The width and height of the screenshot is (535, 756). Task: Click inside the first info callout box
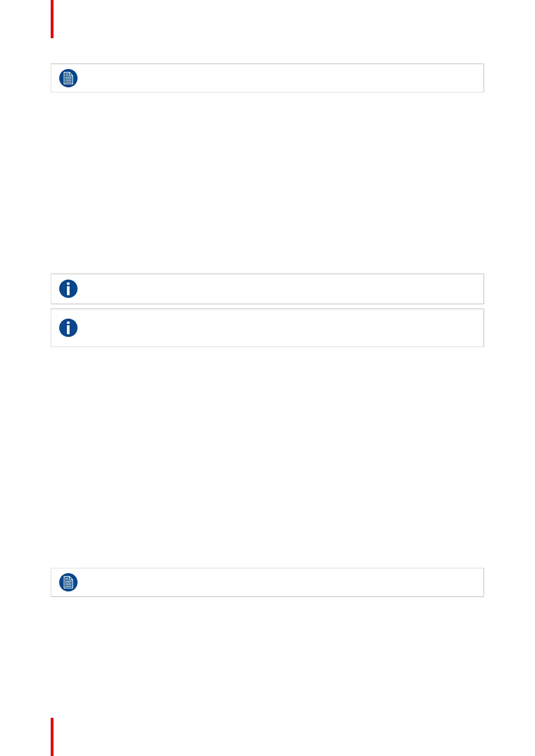tap(279, 289)
